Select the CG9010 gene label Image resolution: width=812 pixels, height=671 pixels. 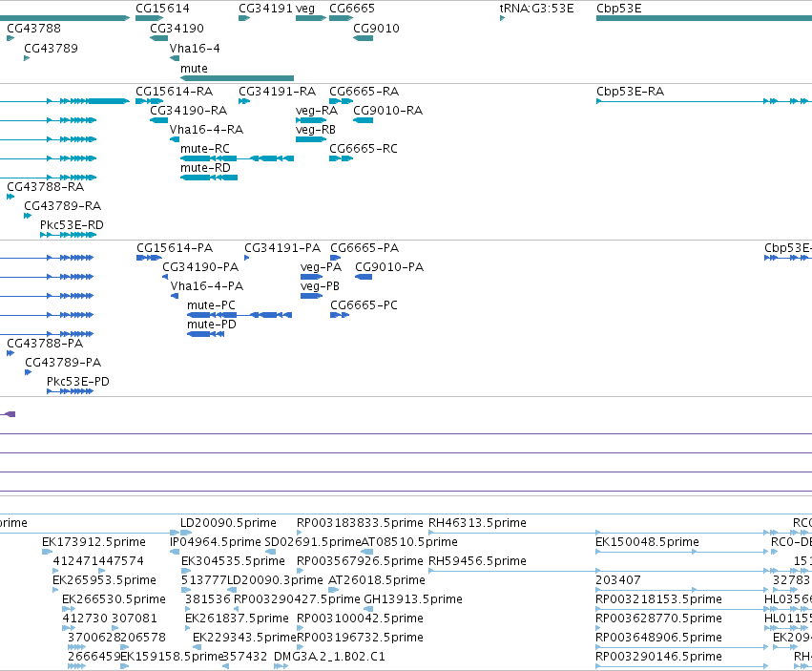click(377, 28)
